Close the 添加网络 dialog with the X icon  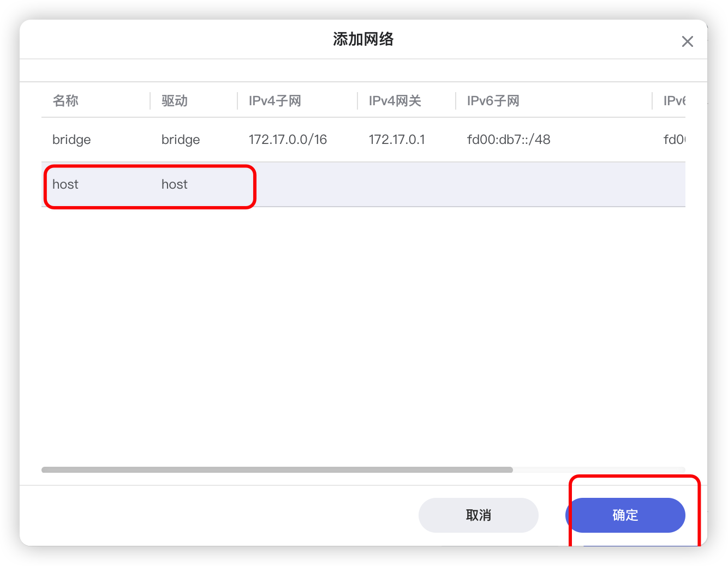click(687, 41)
